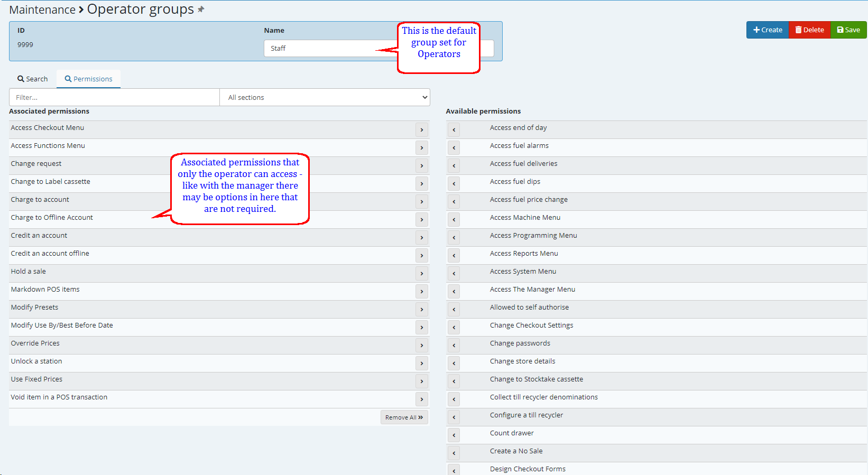This screenshot has width=868, height=475.
Task: Remove Access Checkout Menu permission arrow
Action: coord(421,130)
